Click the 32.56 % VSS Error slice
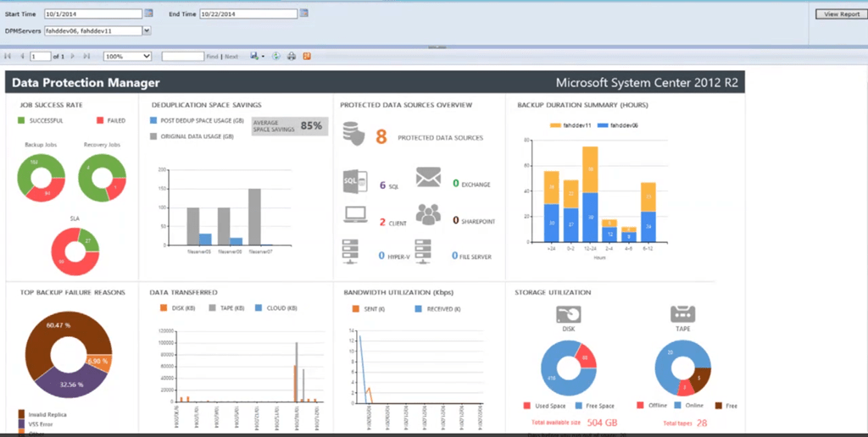Viewport: 868px width, 437px height. pos(71,384)
